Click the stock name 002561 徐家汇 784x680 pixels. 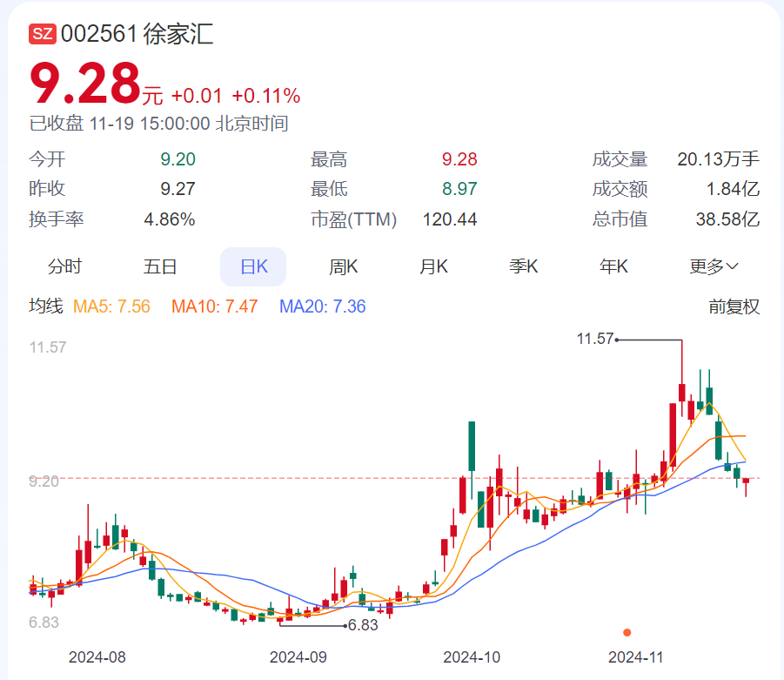pyautogui.click(x=137, y=34)
